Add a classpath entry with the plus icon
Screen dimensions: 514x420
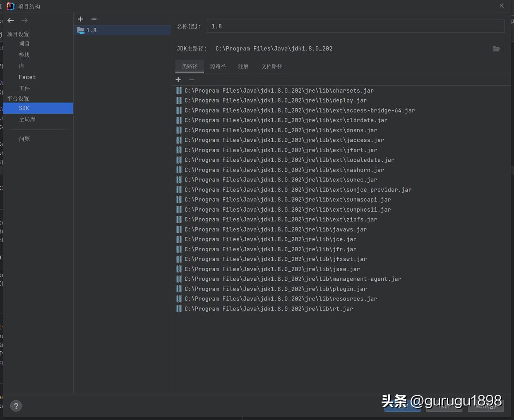coord(178,79)
